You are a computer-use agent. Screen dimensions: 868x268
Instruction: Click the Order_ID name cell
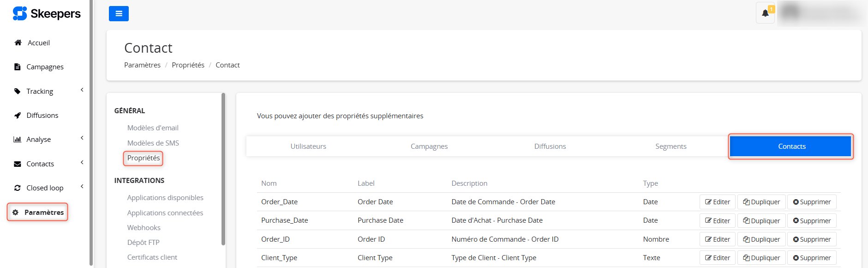click(x=275, y=239)
